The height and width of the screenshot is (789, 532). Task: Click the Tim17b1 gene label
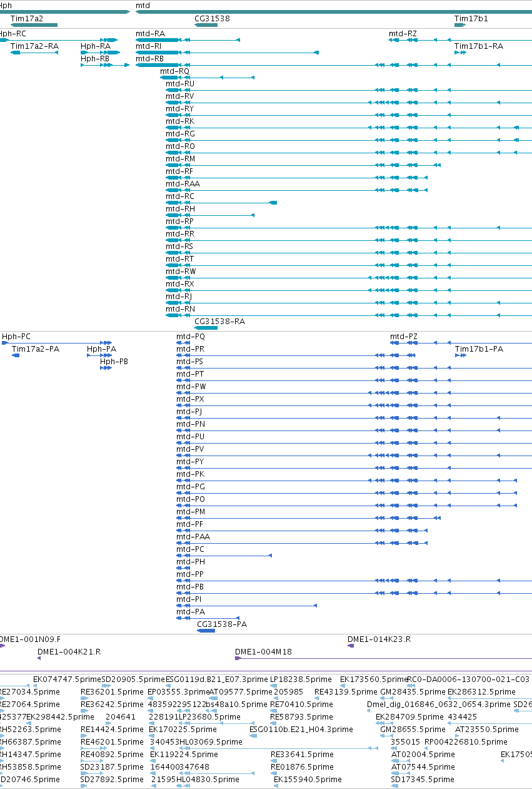471,19
